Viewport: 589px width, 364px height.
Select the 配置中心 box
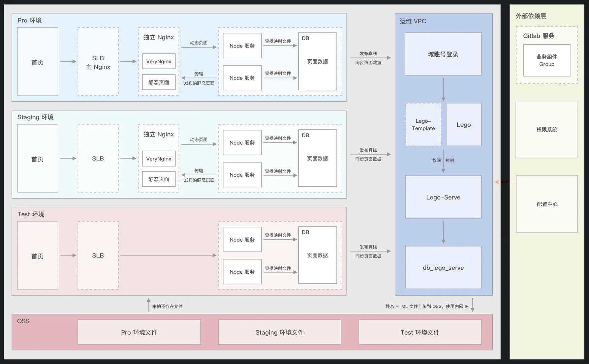547,204
